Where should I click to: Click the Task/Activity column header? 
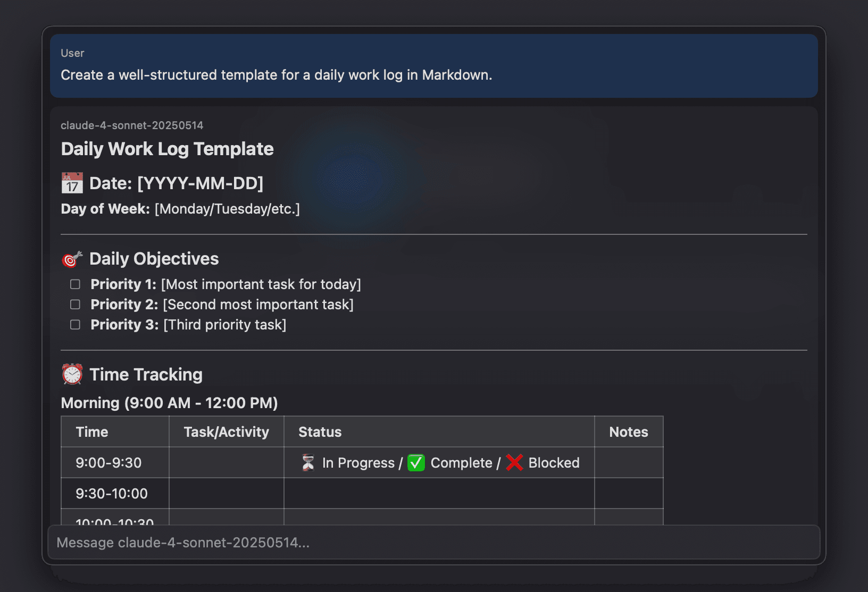click(226, 432)
